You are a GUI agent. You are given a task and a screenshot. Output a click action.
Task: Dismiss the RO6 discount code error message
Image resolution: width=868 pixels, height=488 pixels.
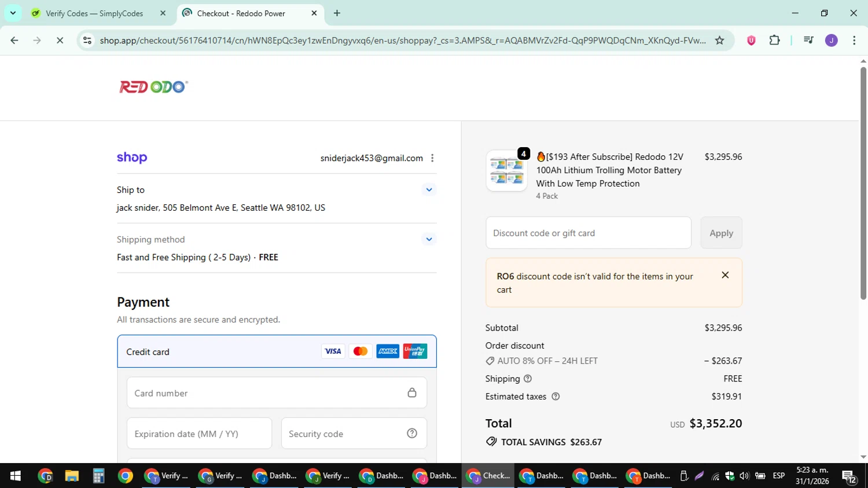pos(725,275)
